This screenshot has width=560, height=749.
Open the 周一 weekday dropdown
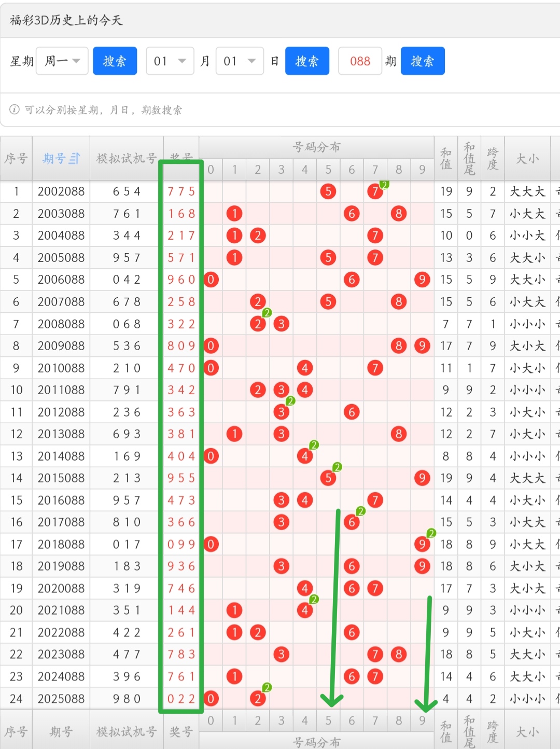point(62,61)
